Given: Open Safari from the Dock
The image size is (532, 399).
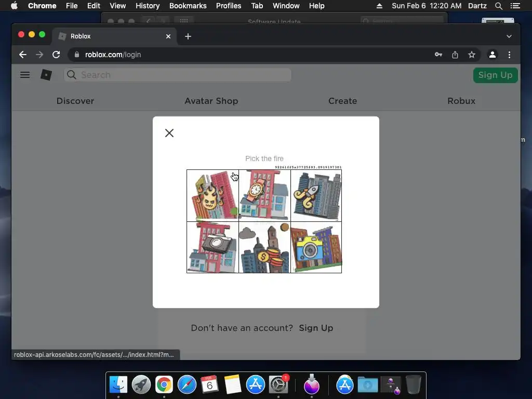Looking at the screenshot, I should 187,384.
